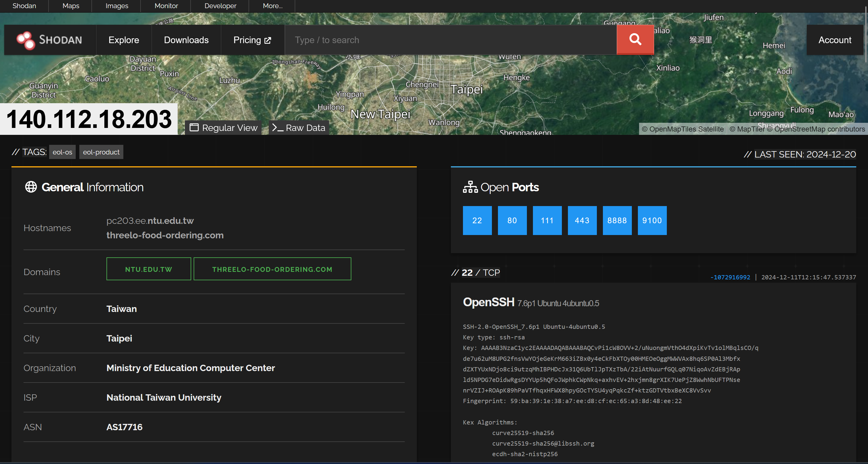Jump to open port 443
868x464 pixels.
point(582,220)
